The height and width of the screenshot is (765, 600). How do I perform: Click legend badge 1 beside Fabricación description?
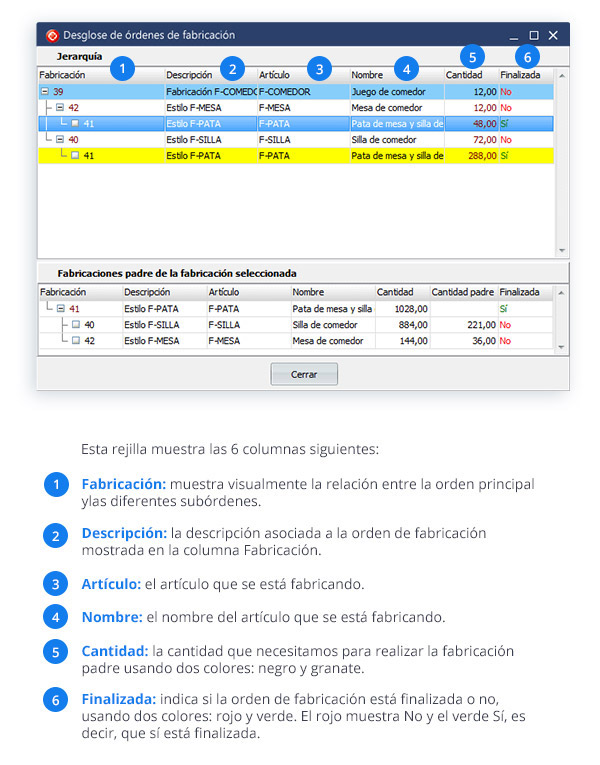coord(57,485)
